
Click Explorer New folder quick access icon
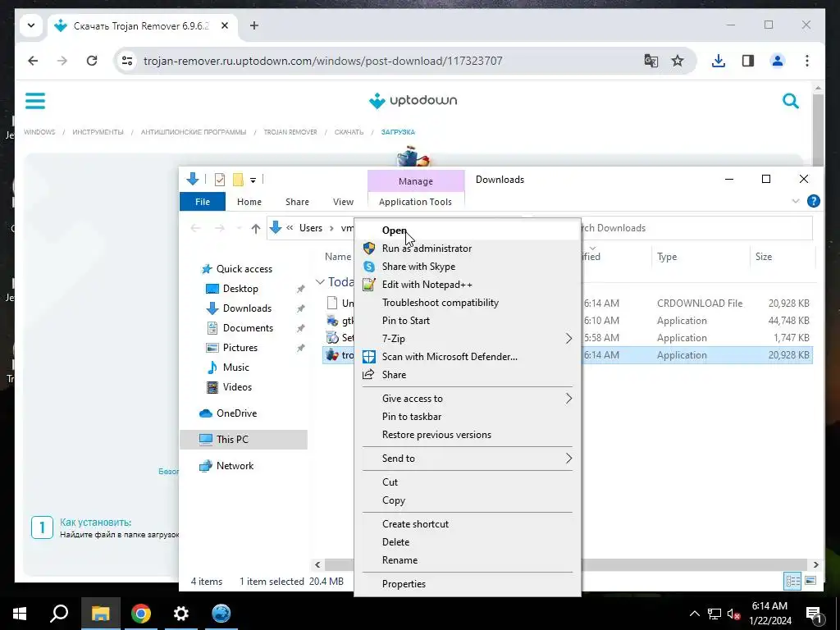238,180
